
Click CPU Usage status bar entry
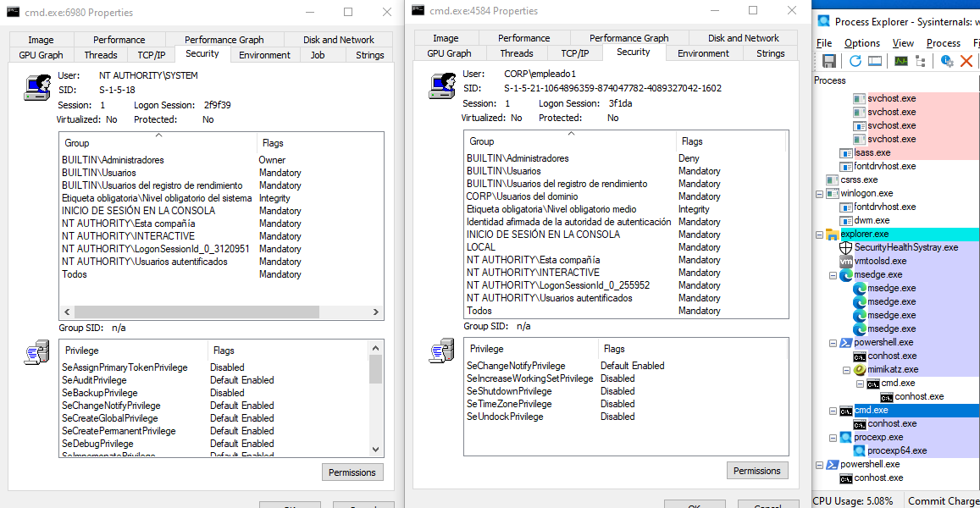tap(852, 501)
